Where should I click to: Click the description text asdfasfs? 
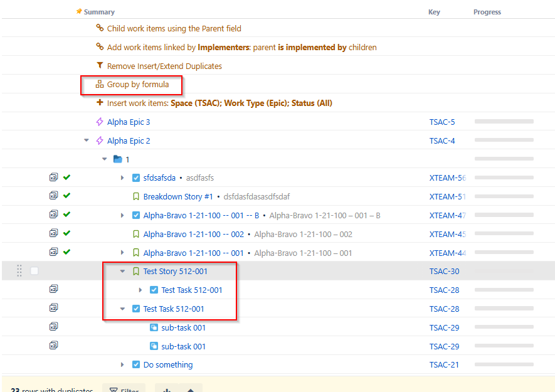click(x=200, y=177)
